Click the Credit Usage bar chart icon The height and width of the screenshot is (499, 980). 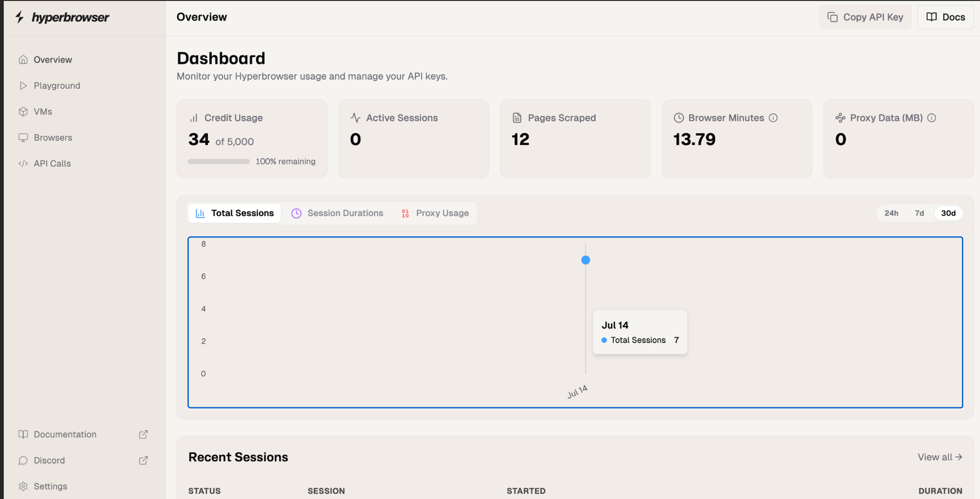point(193,118)
